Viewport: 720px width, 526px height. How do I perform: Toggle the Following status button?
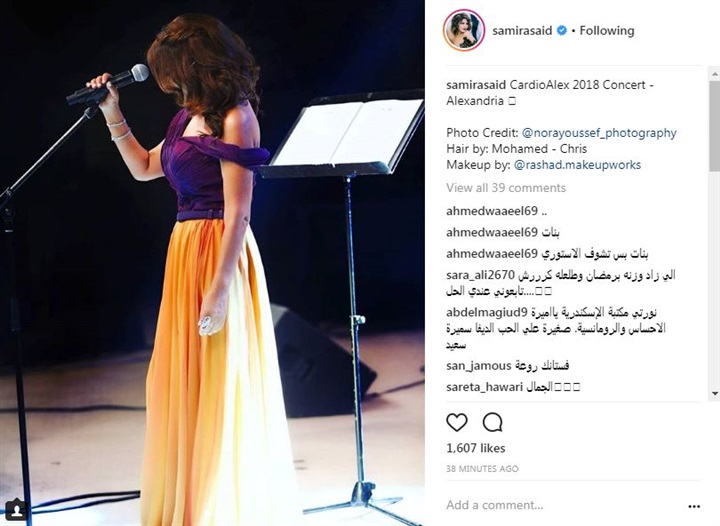pyautogui.click(x=607, y=31)
